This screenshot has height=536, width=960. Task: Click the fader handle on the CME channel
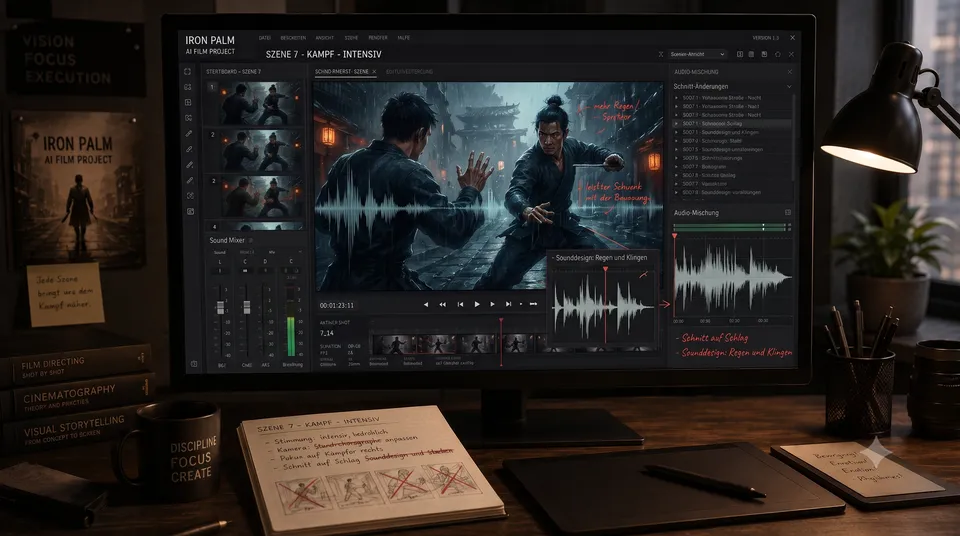pos(246,308)
